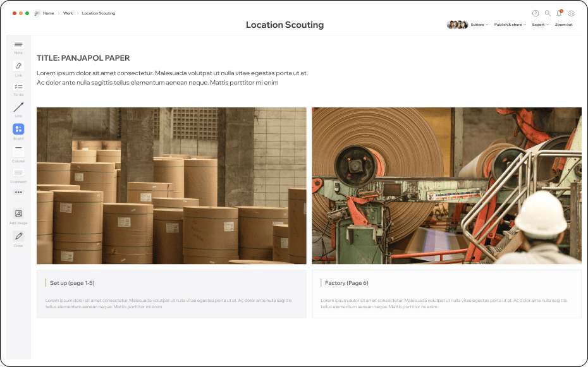Click description text under Factory card
Screen dimensions: 588x367
point(444,303)
